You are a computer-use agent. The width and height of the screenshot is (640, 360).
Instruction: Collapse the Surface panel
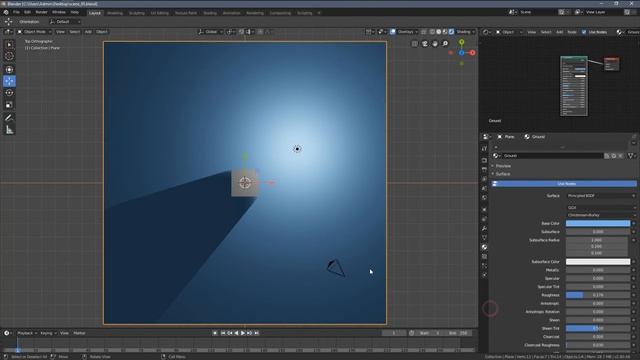pos(503,174)
